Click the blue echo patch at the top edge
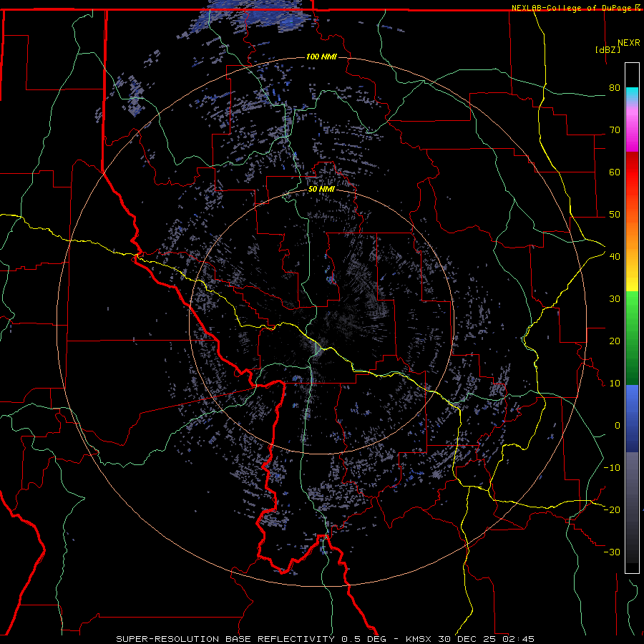Screen dimensions: 644x644 (x=255, y=16)
